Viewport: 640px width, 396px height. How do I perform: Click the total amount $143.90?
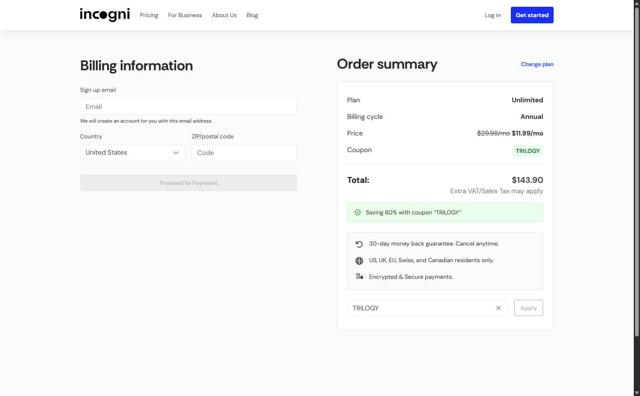click(x=527, y=180)
